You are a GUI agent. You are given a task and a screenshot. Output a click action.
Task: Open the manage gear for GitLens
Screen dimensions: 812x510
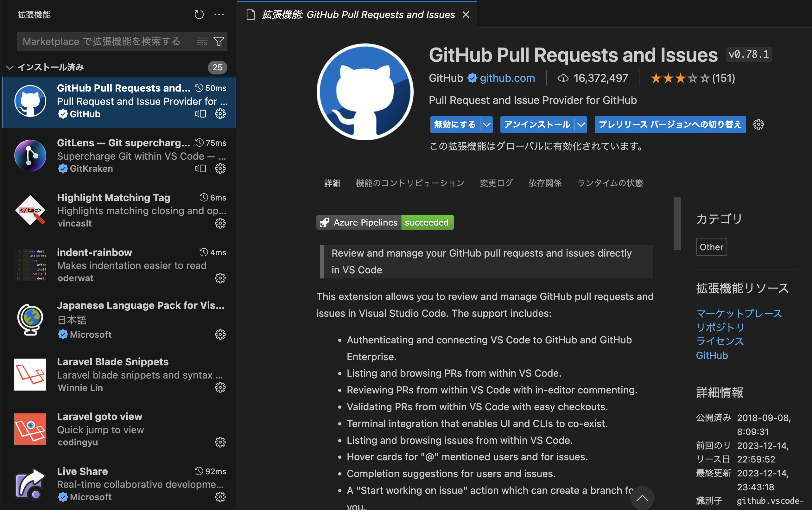(x=220, y=169)
